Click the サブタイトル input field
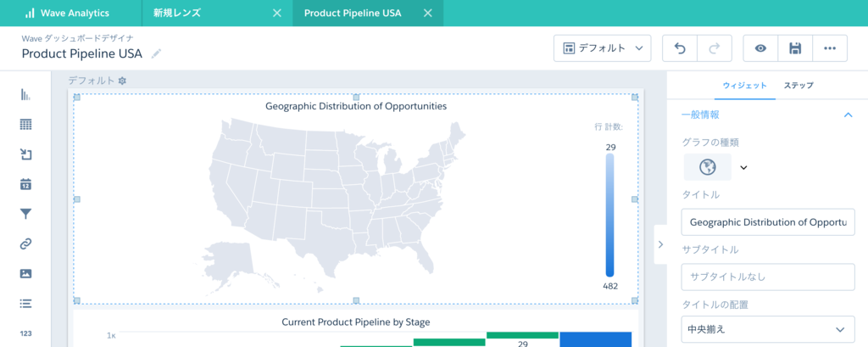Viewport: 868px width, 347px height. (x=768, y=277)
